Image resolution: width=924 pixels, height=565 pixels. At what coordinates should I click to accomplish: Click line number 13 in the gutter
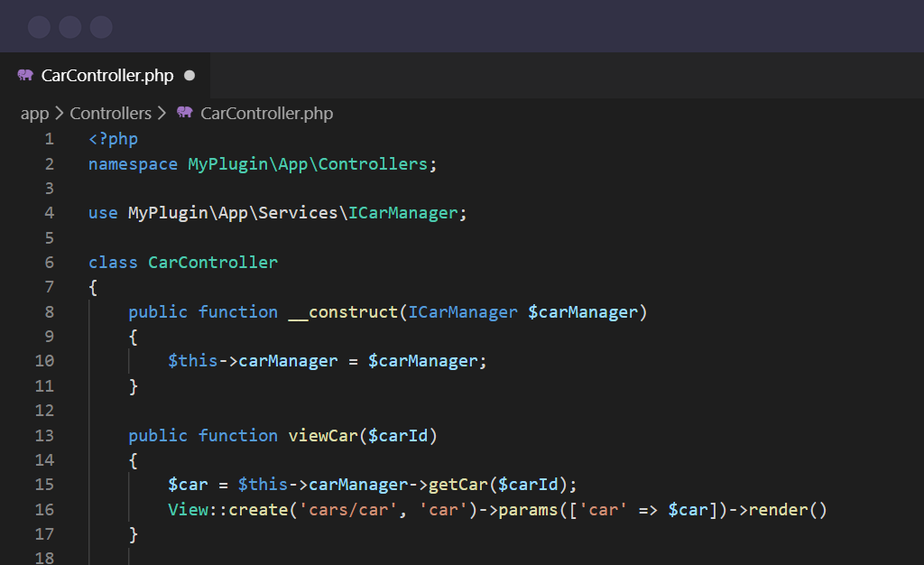(44, 436)
